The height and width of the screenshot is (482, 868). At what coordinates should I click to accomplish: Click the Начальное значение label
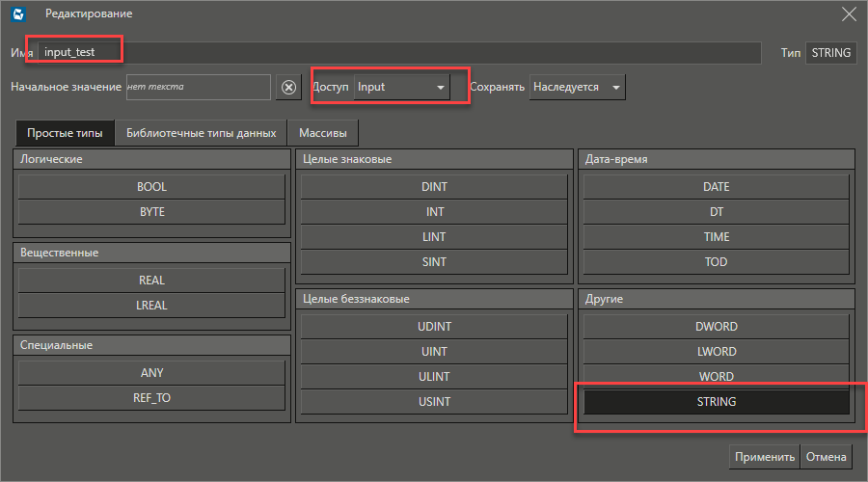(66, 87)
